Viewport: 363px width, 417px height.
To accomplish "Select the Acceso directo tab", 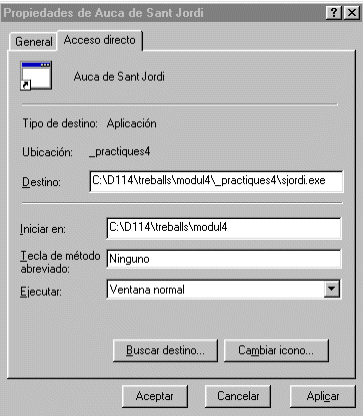I will 100,40.
